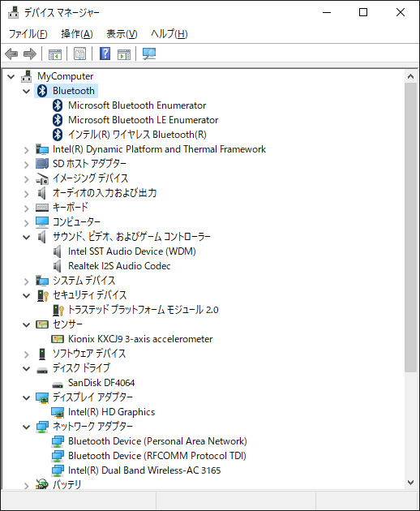The width and height of the screenshot is (420, 511).
Task: Click the SD ホスト アダプター icon
Action: 42,164
